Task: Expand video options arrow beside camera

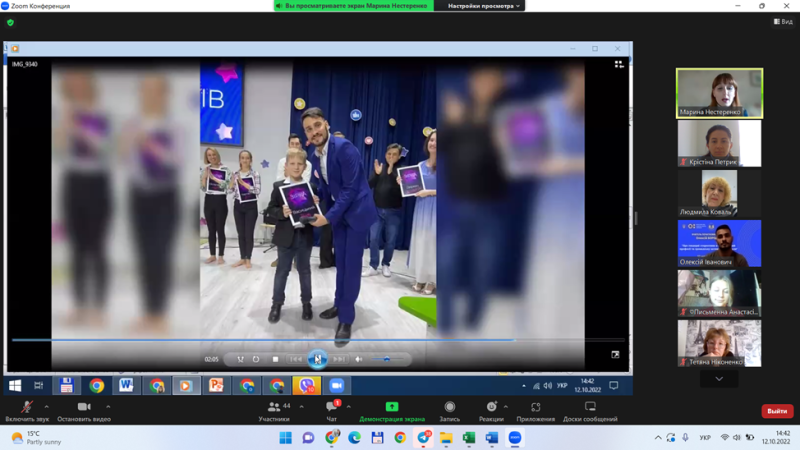Action: [x=108, y=407]
